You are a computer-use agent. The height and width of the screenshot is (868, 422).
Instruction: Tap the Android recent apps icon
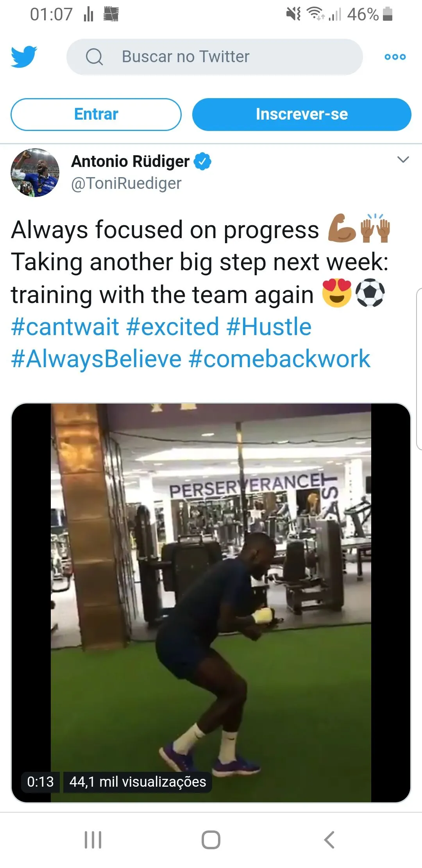point(93,839)
